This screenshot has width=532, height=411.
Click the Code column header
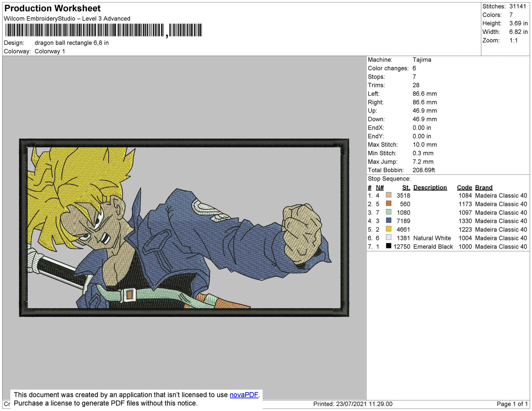tap(465, 187)
